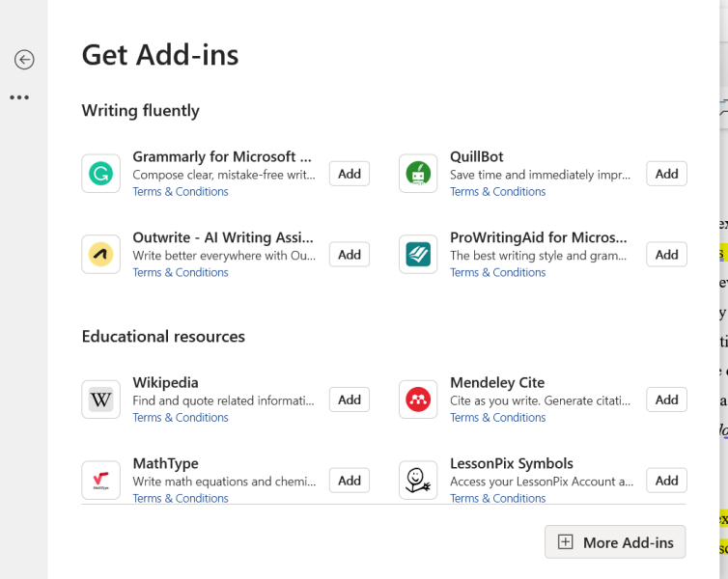The height and width of the screenshot is (579, 728).
Task: Click 'Write better everywhere with Ou...' description
Action: [224, 256]
